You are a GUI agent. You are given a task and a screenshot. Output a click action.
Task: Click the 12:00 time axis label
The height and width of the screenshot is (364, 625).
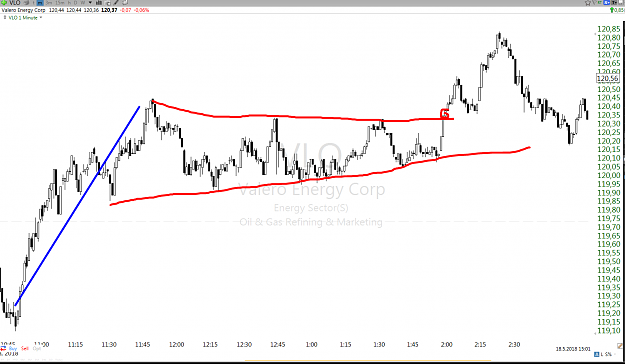point(176,344)
